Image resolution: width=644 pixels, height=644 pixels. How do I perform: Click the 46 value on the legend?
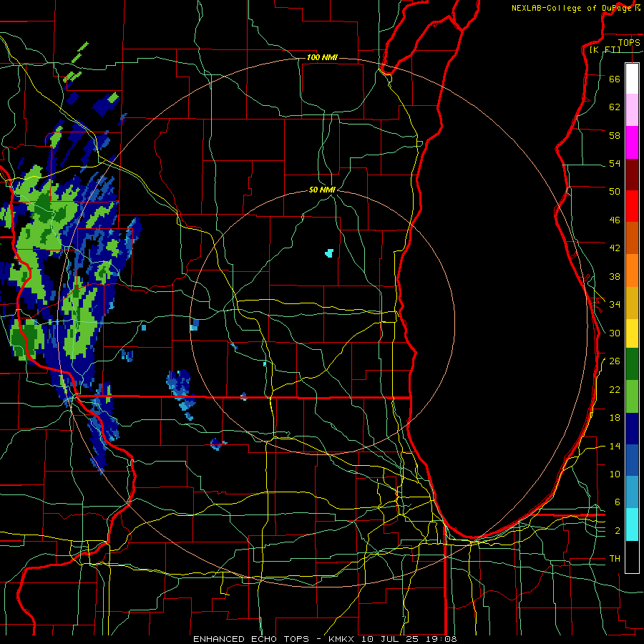pos(615,220)
